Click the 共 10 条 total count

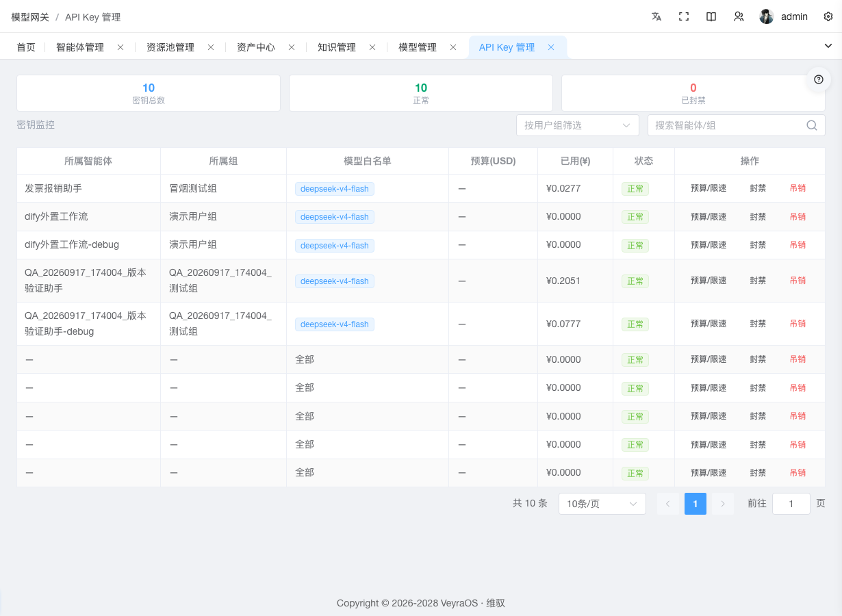coord(530,503)
